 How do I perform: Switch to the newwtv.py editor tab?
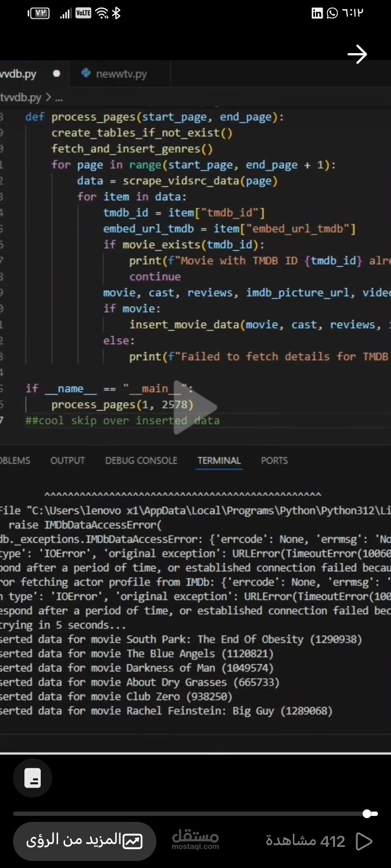[121, 74]
